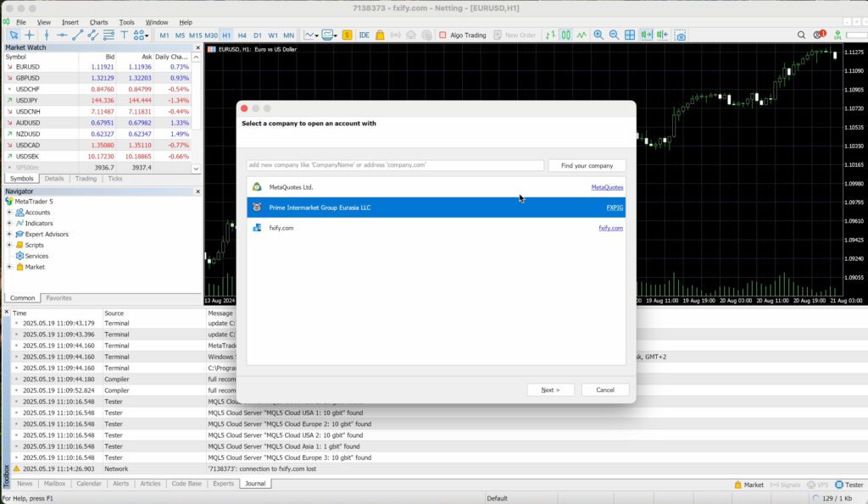This screenshot has height=504, width=868.
Task: Toggle the Algo Trading button
Action: click(462, 35)
